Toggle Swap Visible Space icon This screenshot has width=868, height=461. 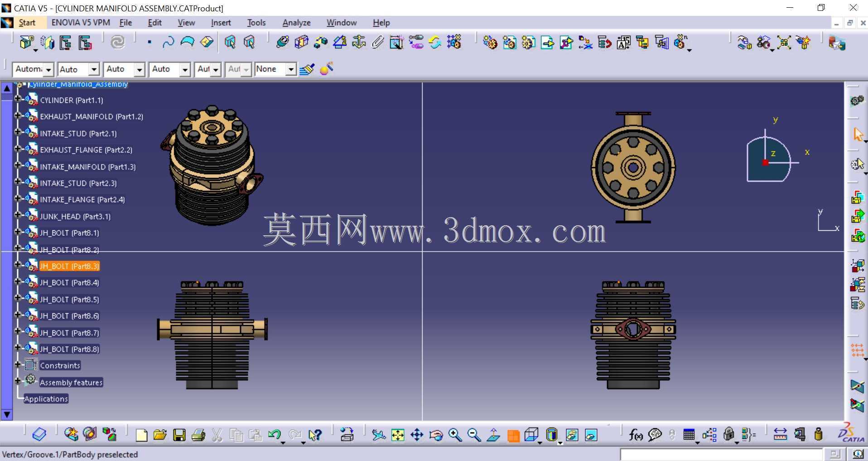coord(591,435)
